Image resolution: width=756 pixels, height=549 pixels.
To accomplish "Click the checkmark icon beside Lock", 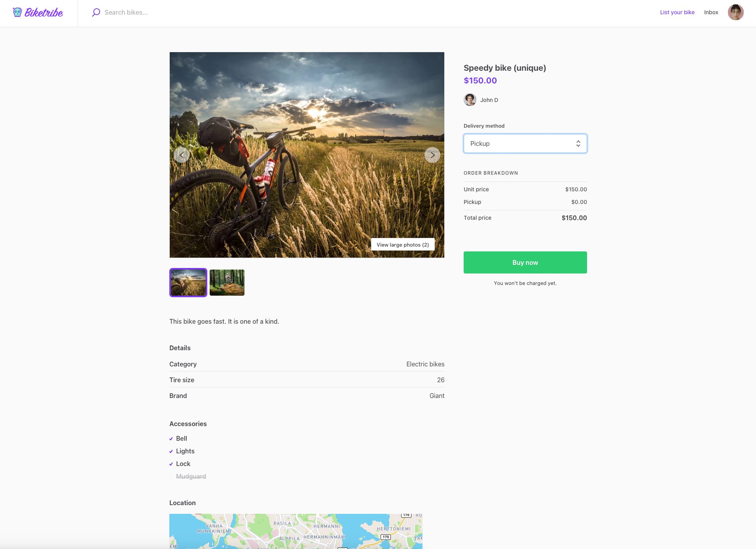I will click(171, 464).
